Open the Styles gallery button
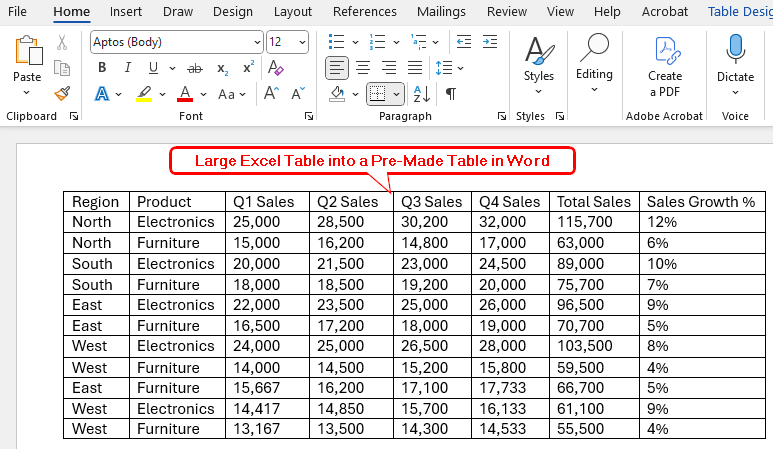 (539, 60)
